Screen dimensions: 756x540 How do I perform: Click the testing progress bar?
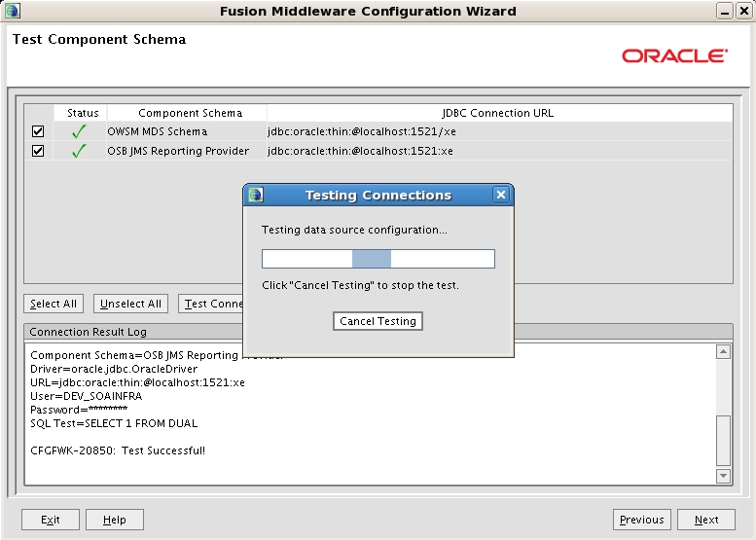pyautogui.click(x=378, y=259)
